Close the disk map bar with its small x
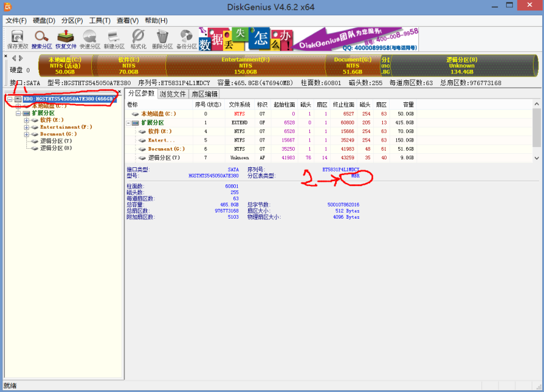Viewport: 544px width, 392px height. (6, 56)
